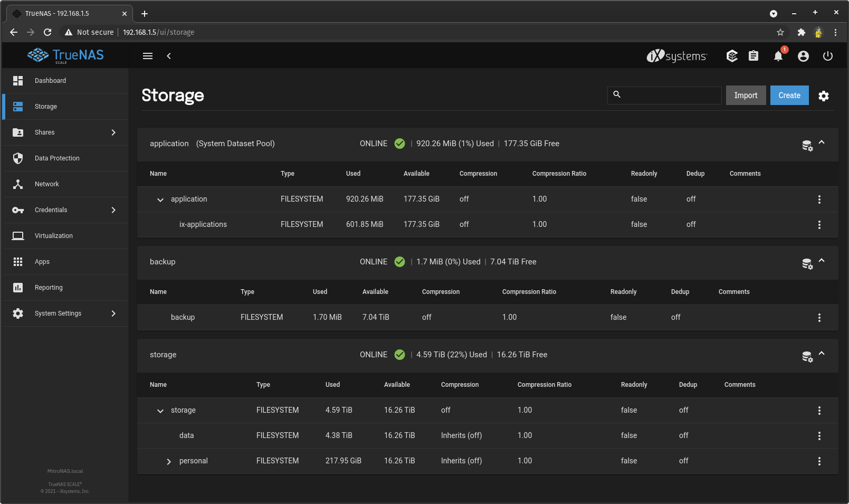849x504 pixels.
Task: Open Data Protection from sidebar
Action: [x=57, y=158]
